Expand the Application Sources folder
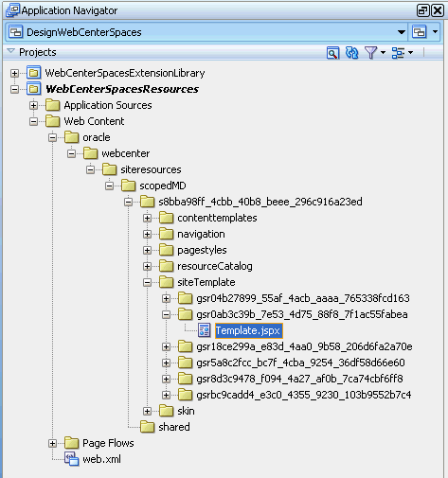 [33, 105]
